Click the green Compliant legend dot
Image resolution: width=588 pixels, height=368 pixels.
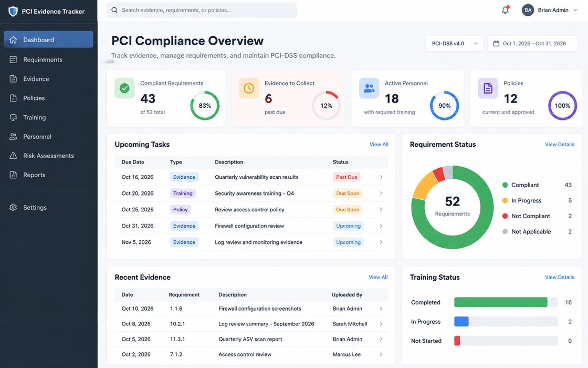click(x=505, y=185)
